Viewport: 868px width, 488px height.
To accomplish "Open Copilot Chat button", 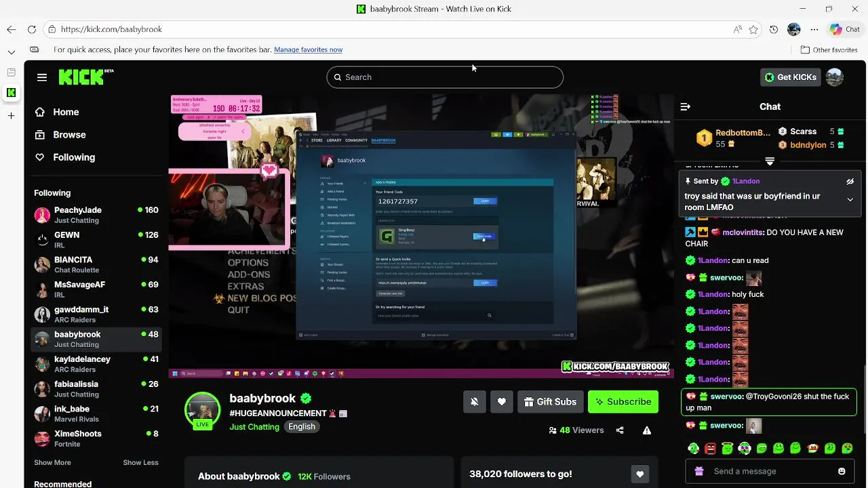I will (845, 29).
